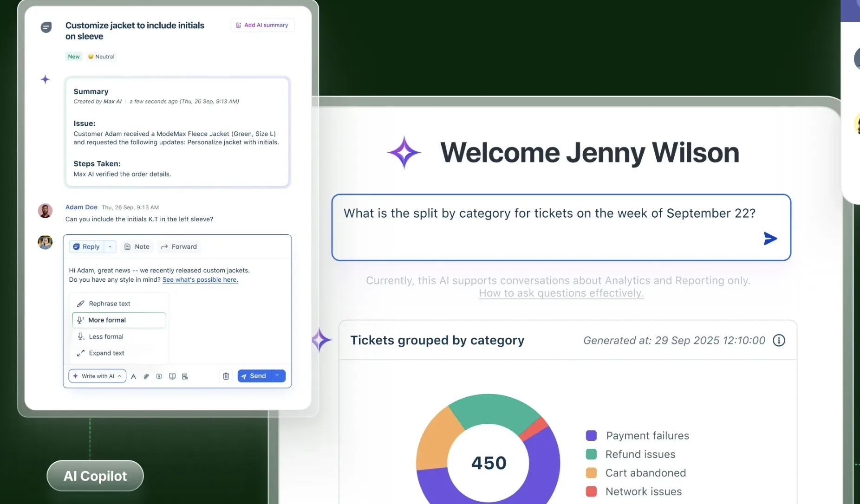The image size is (860, 504).
Task: Send the reply to Adam
Action: click(254, 375)
